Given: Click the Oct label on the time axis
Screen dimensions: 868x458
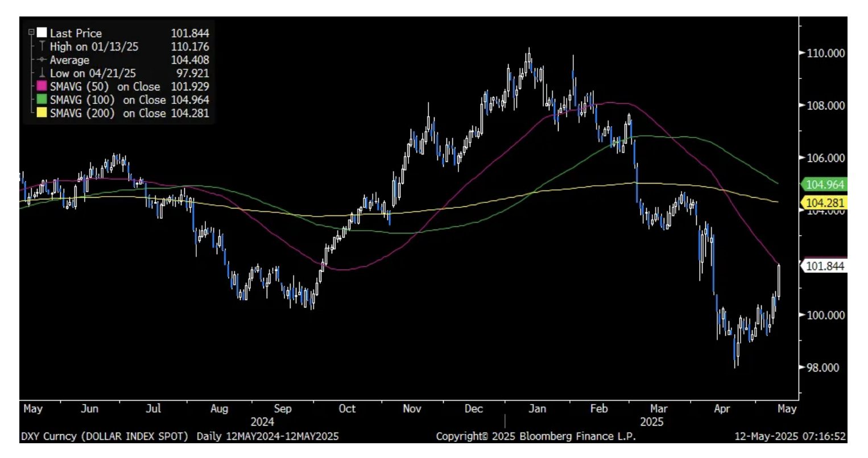Looking at the screenshot, I should tap(347, 409).
